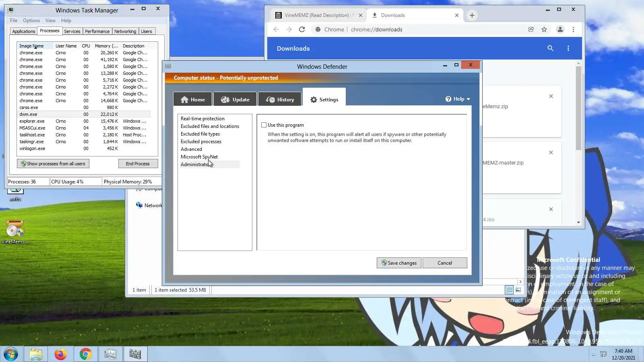This screenshot has width=644, height=362.
Task: Click Chrome's forward arrow
Action: 289,29
